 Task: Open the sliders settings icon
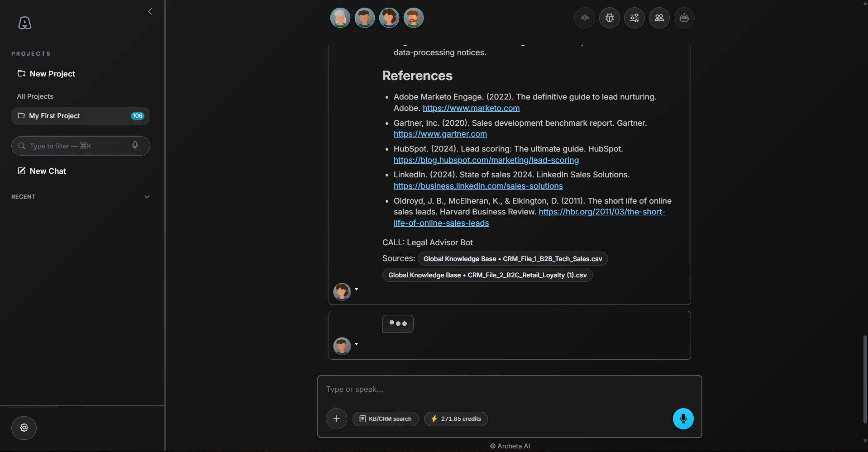click(x=634, y=18)
